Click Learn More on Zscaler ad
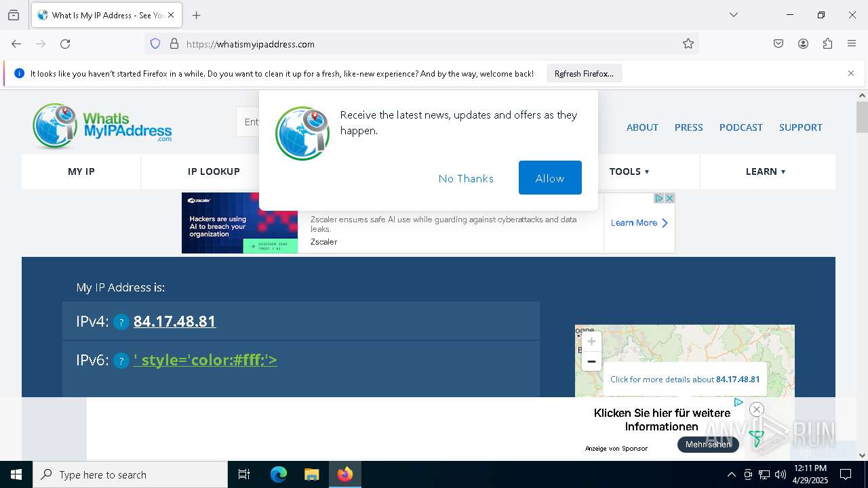The width and height of the screenshot is (868, 488). click(x=639, y=223)
